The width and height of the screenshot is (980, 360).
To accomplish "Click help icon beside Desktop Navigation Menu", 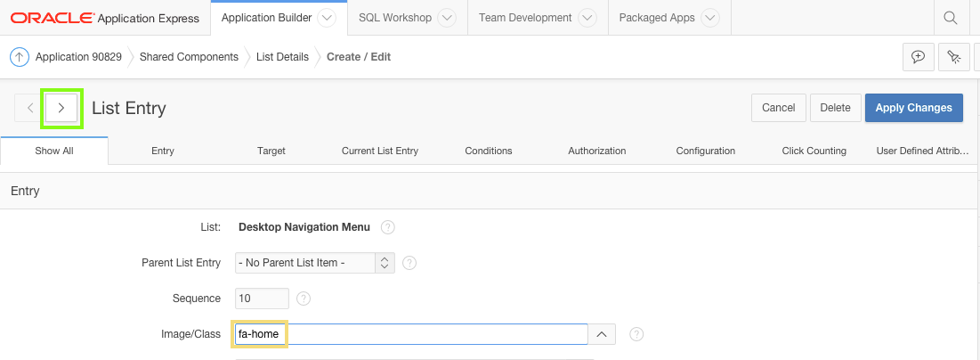I will tap(387, 227).
